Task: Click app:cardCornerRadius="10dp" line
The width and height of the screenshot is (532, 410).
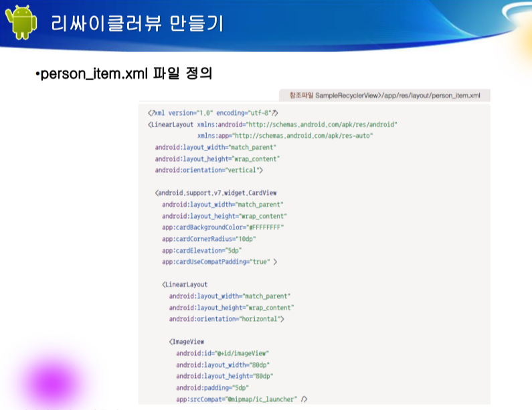Action: 209,239
